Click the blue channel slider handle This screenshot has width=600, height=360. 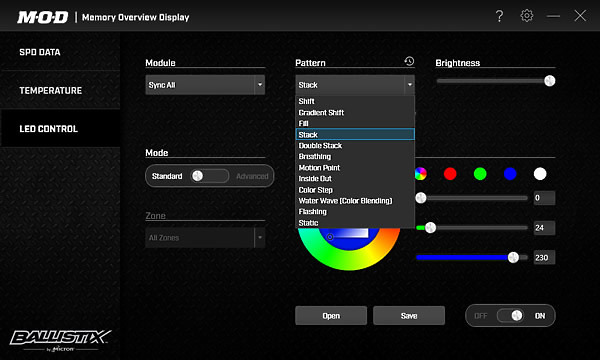tap(513, 257)
